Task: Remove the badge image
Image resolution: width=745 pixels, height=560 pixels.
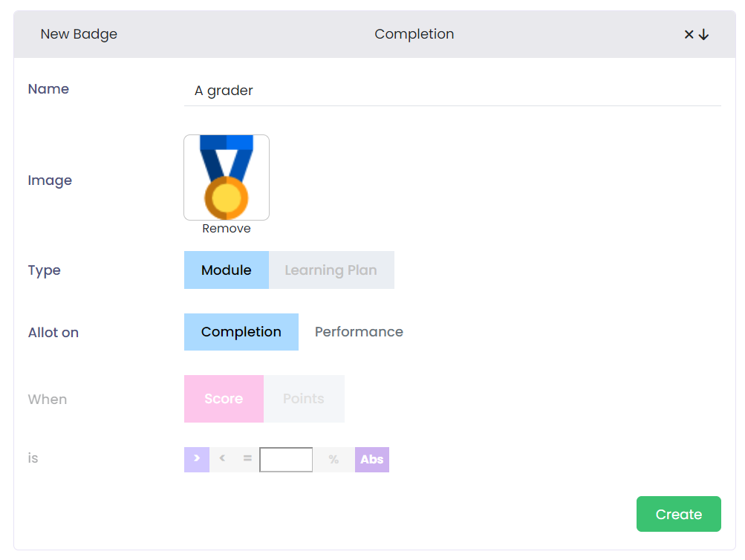Action: [x=227, y=229]
